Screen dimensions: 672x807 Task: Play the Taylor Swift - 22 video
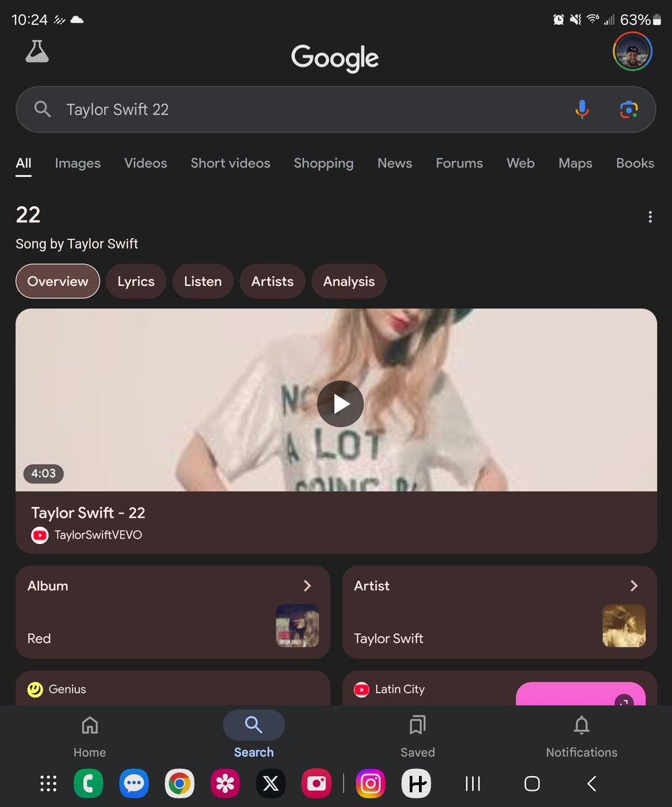pos(340,403)
